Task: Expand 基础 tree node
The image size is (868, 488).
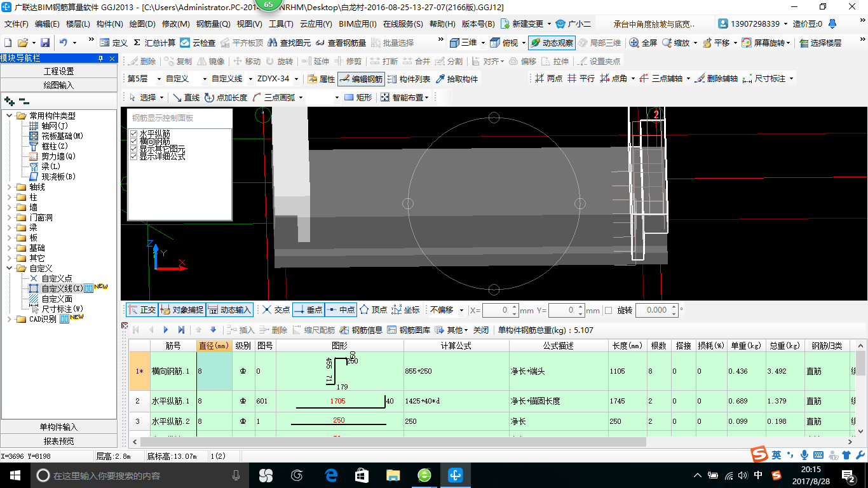Action: point(10,248)
